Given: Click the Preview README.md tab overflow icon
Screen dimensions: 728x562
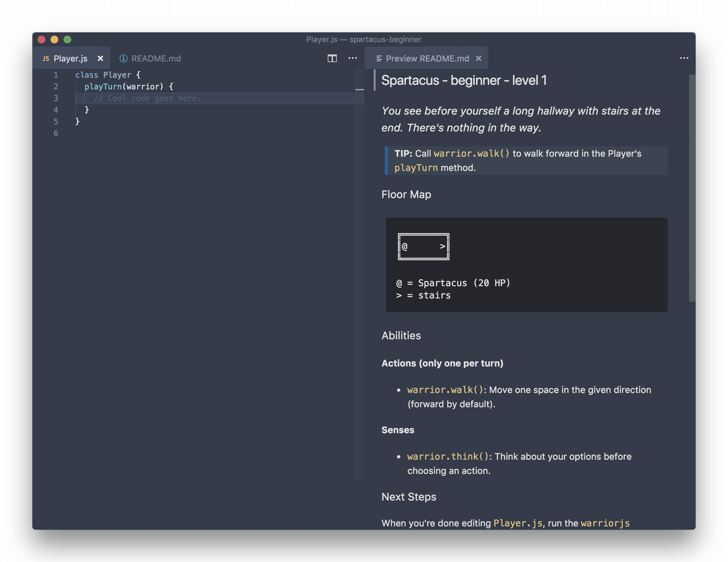Looking at the screenshot, I should click(684, 58).
